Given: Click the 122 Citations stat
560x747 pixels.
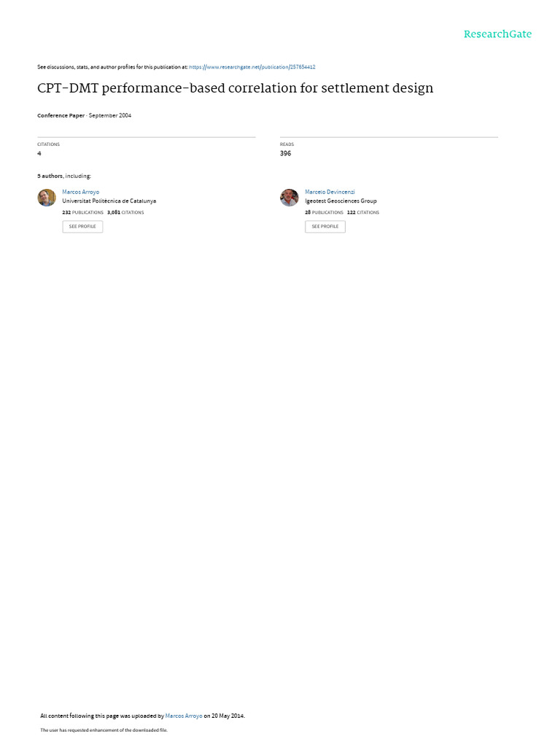Looking at the screenshot, I should (363, 212).
